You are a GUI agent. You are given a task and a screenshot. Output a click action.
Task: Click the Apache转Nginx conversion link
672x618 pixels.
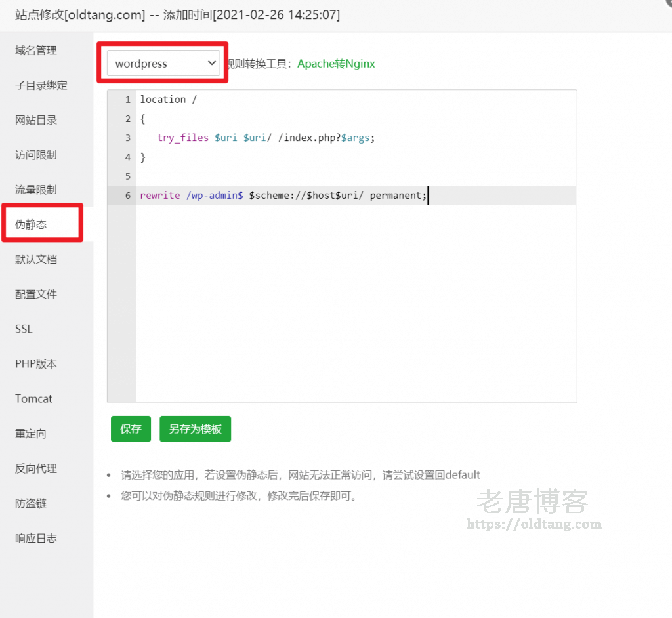pyautogui.click(x=335, y=64)
